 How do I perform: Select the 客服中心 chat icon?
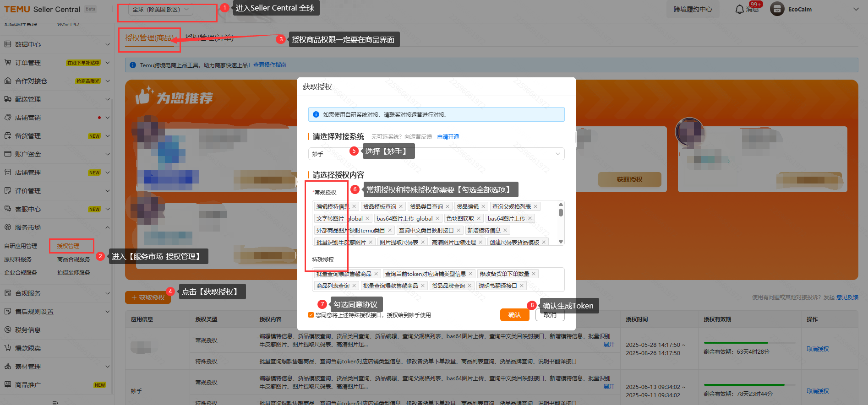(8, 209)
